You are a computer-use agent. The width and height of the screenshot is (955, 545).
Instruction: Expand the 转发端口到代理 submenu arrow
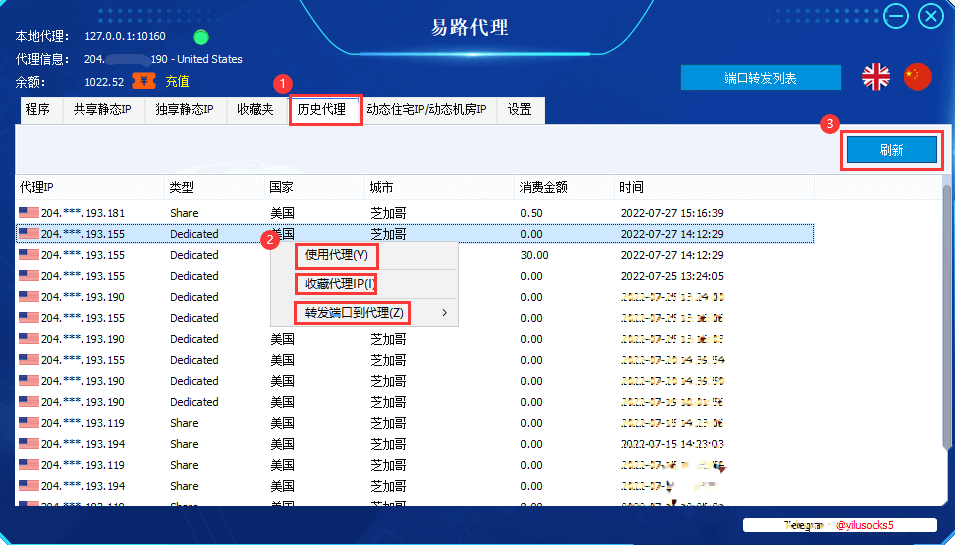(x=445, y=313)
